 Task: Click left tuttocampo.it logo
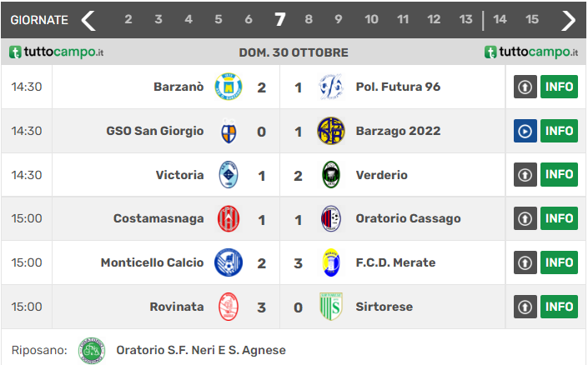(57, 52)
